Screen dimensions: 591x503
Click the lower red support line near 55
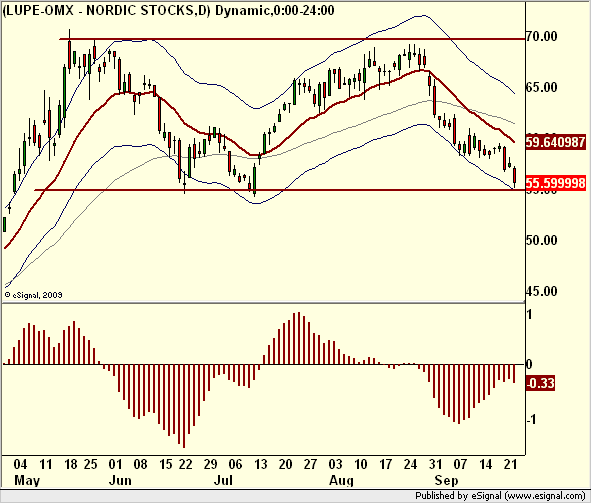[279, 190]
